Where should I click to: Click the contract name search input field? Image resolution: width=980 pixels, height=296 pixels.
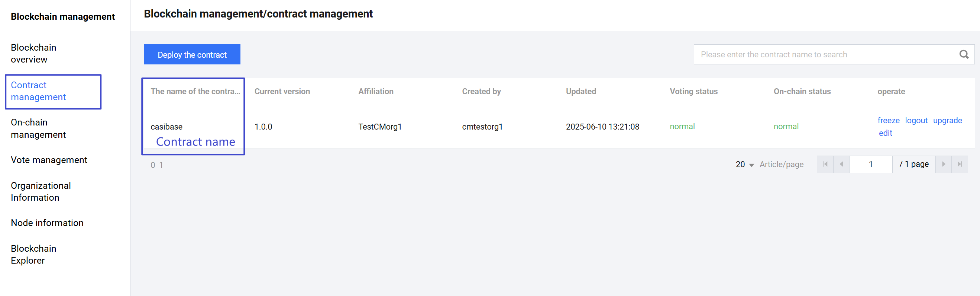click(x=818, y=54)
